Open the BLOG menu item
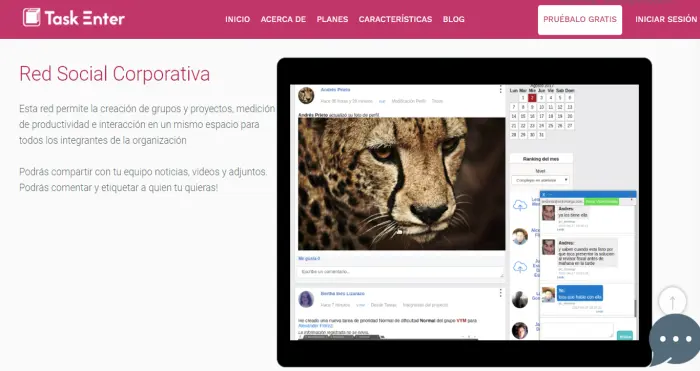 point(454,19)
